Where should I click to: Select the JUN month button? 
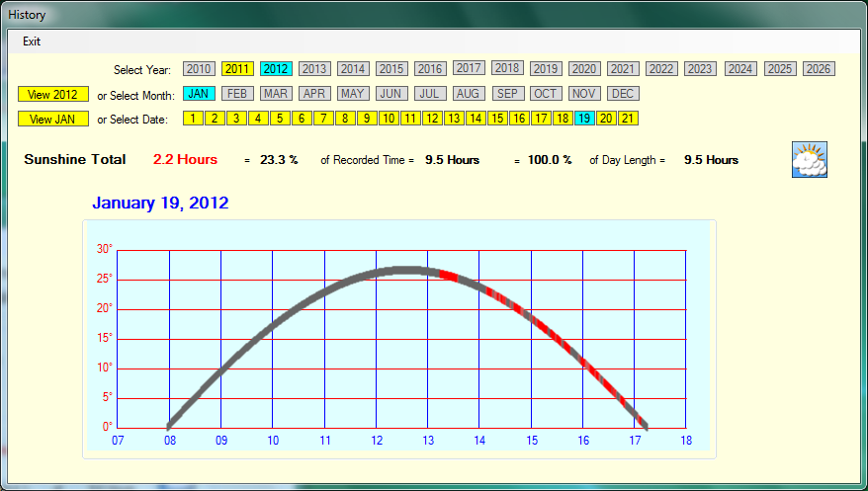(x=391, y=94)
